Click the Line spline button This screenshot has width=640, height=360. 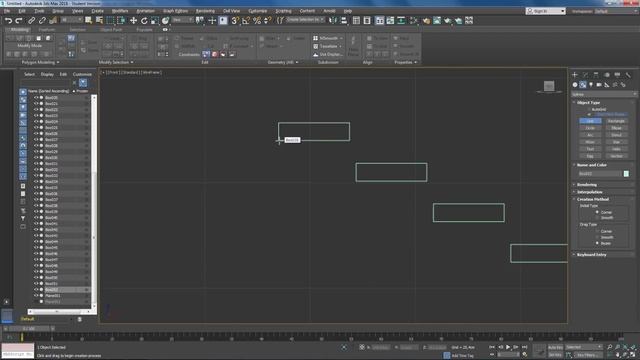tap(590, 121)
